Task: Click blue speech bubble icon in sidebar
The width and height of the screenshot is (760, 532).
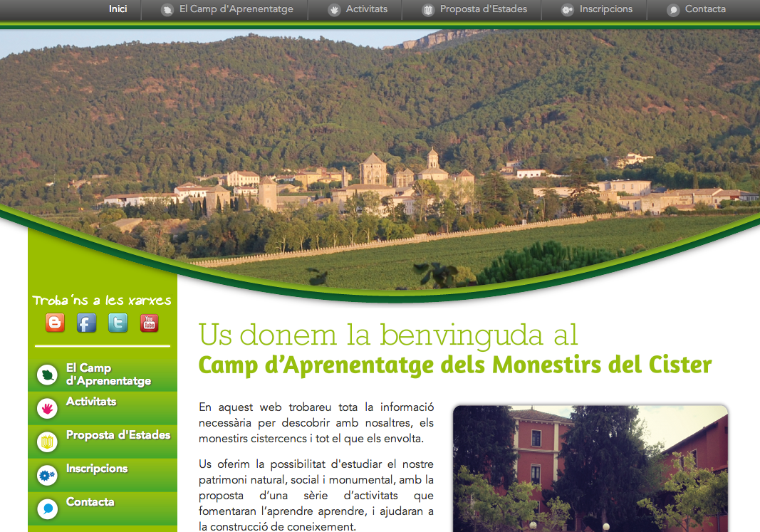Action: pyautogui.click(x=47, y=509)
